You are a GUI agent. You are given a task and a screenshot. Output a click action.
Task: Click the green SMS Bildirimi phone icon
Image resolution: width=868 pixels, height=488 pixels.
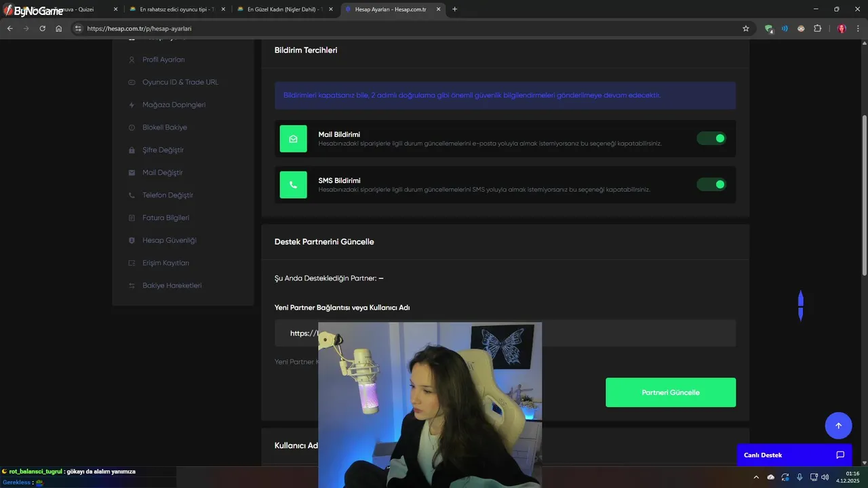[293, 184]
